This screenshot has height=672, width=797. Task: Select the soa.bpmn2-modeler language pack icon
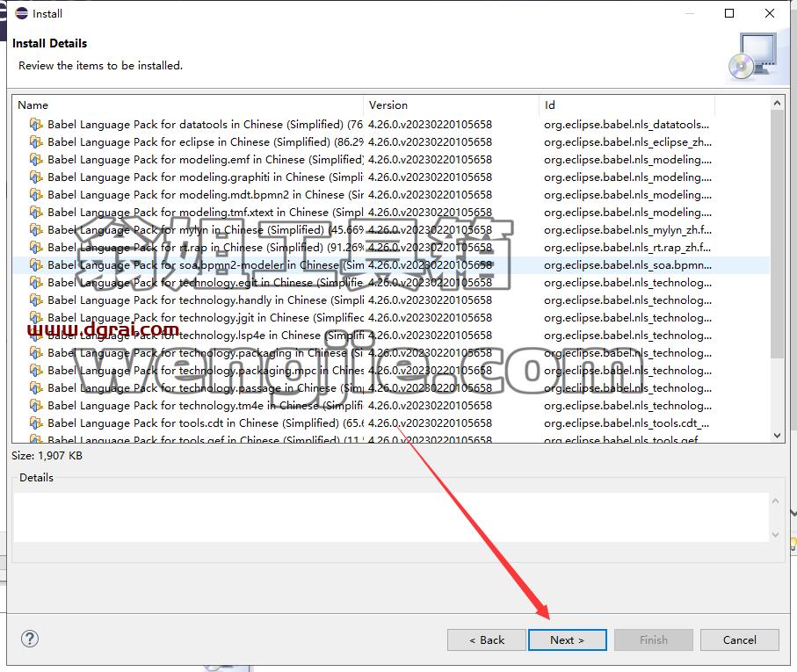[35, 265]
